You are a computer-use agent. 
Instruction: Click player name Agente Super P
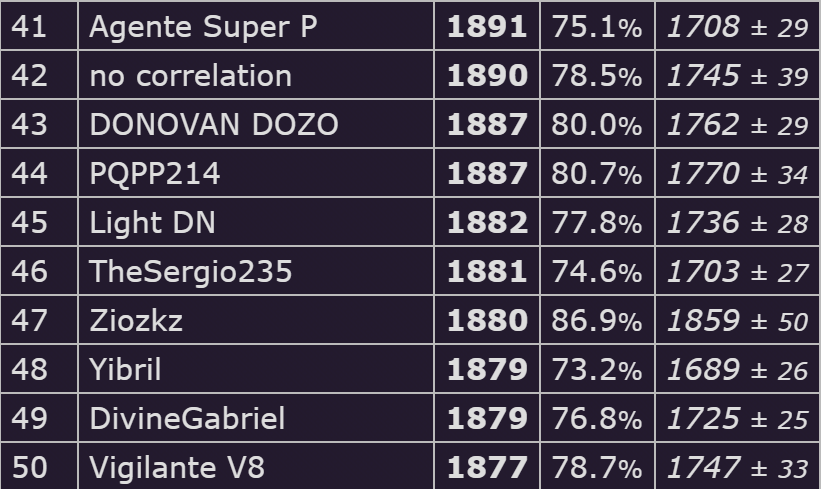point(203,27)
